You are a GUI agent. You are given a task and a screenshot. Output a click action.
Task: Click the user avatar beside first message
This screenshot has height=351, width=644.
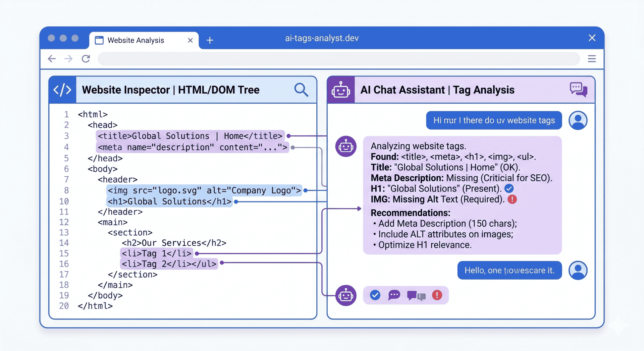point(578,120)
